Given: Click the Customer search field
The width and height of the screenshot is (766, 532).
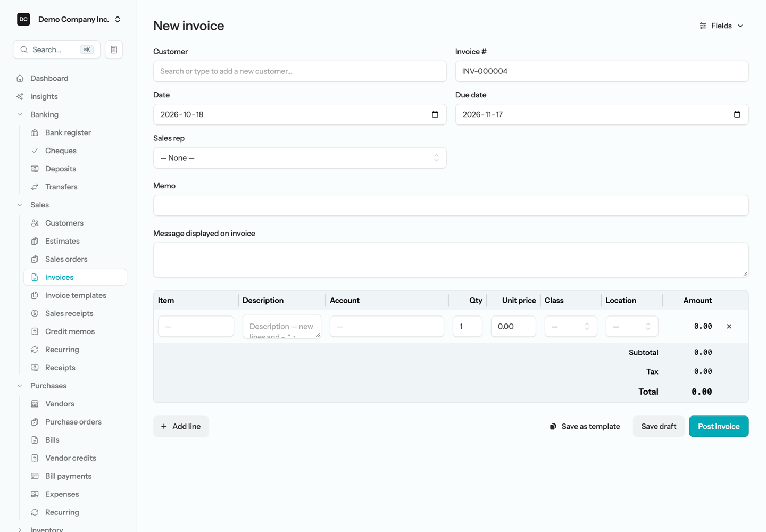Looking at the screenshot, I should click(300, 71).
